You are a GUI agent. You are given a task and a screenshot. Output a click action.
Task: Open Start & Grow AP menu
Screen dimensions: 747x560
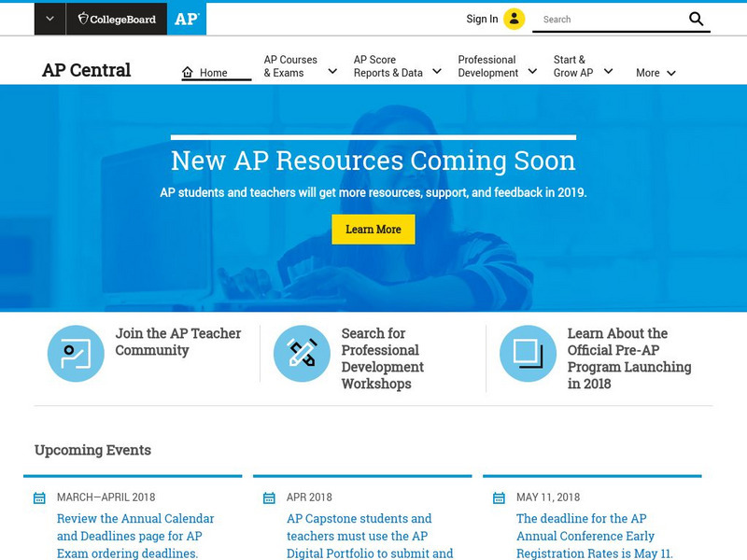573,66
